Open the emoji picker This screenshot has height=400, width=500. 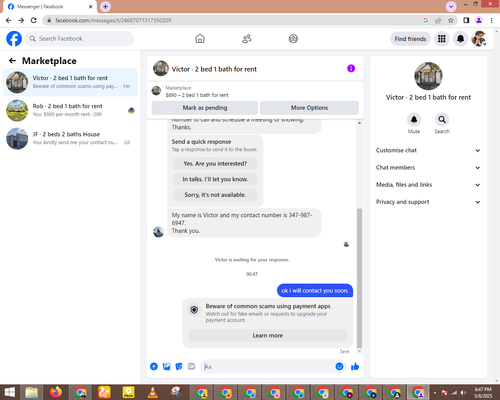click(x=339, y=367)
